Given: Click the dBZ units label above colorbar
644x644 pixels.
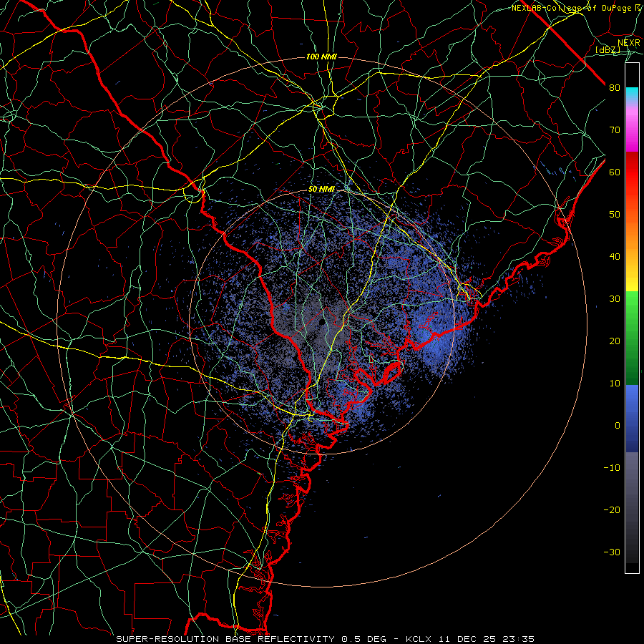Looking at the screenshot, I should click(x=608, y=50).
